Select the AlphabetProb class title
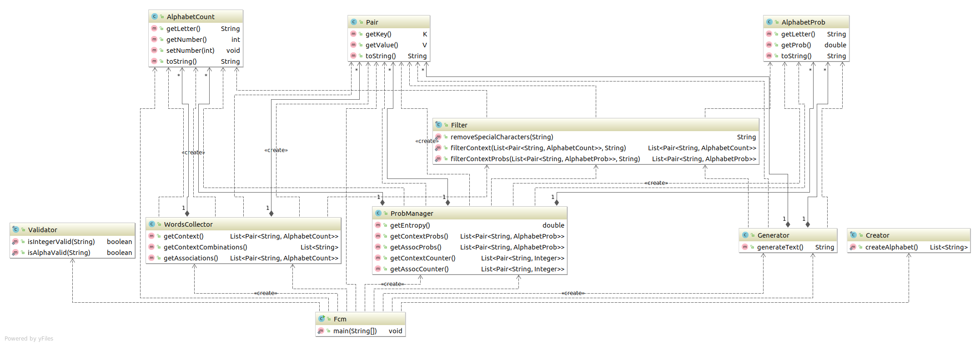The width and height of the screenshot is (980, 346). tap(803, 22)
